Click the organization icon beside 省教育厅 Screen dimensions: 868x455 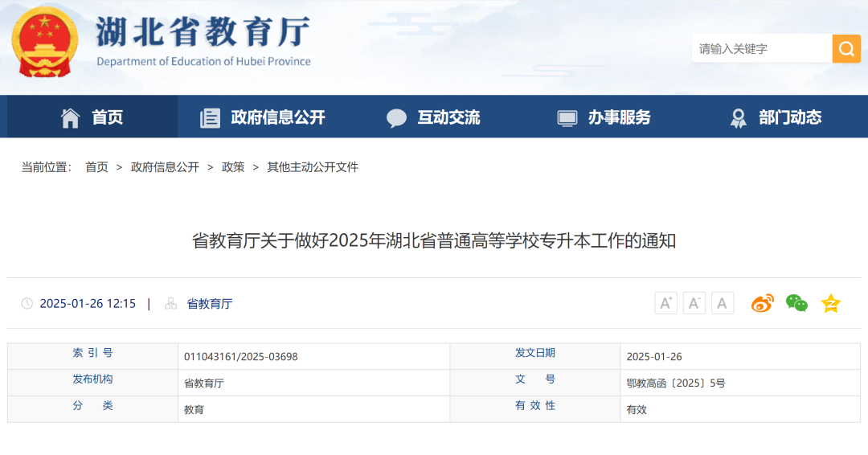[171, 303]
